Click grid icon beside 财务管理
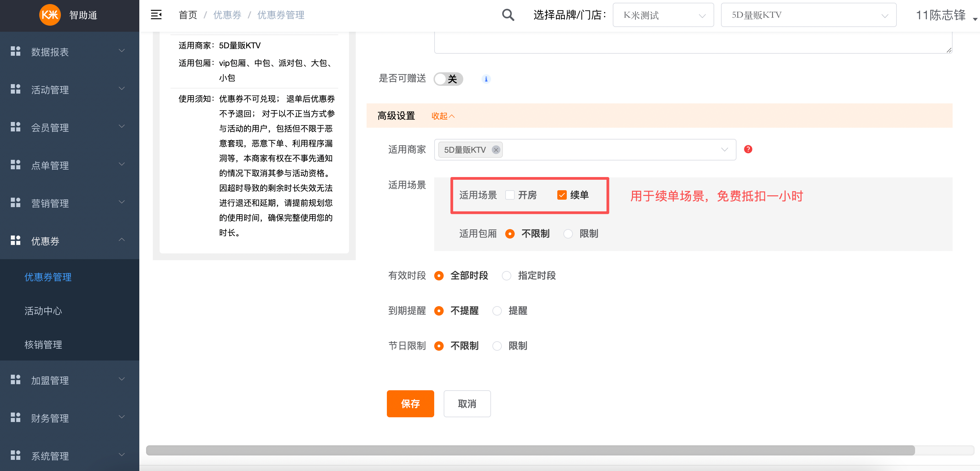Viewport: 980px width, 471px height. coord(16,417)
